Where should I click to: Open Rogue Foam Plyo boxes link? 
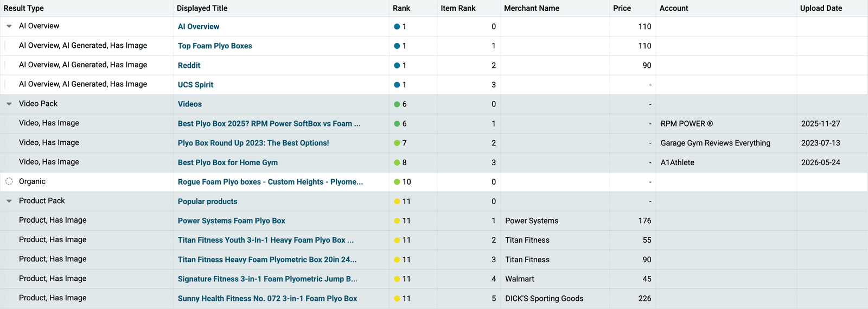(x=270, y=182)
